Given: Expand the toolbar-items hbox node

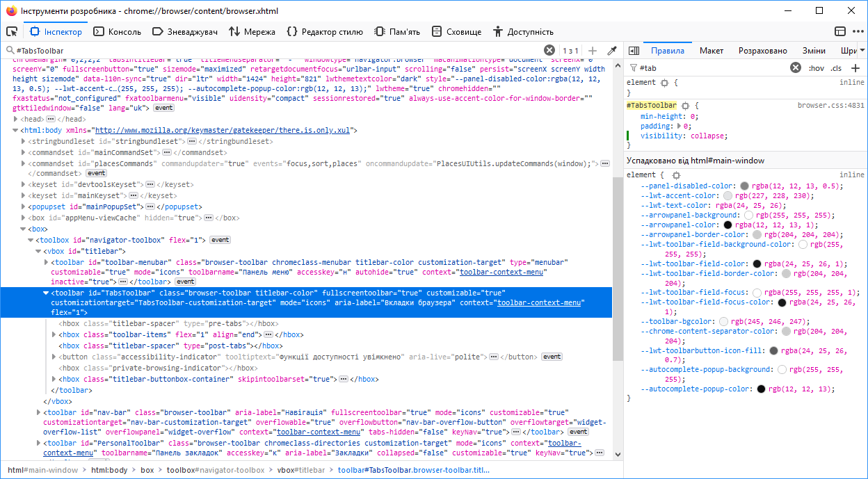Looking at the screenshot, I should 54,334.
